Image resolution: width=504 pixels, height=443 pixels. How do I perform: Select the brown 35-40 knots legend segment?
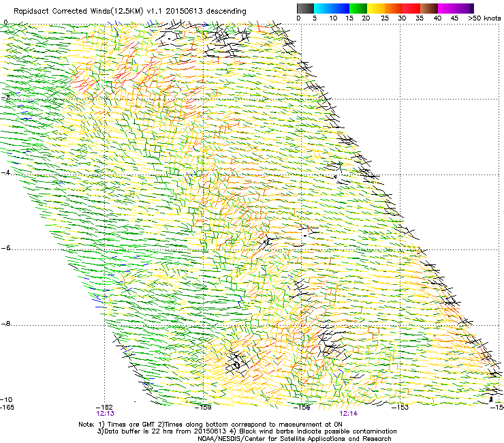point(429,8)
